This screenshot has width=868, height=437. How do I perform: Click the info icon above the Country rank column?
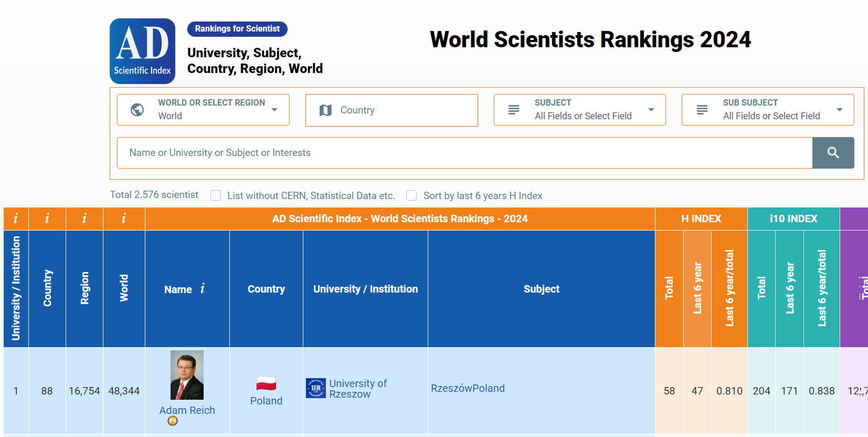coord(47,218)
